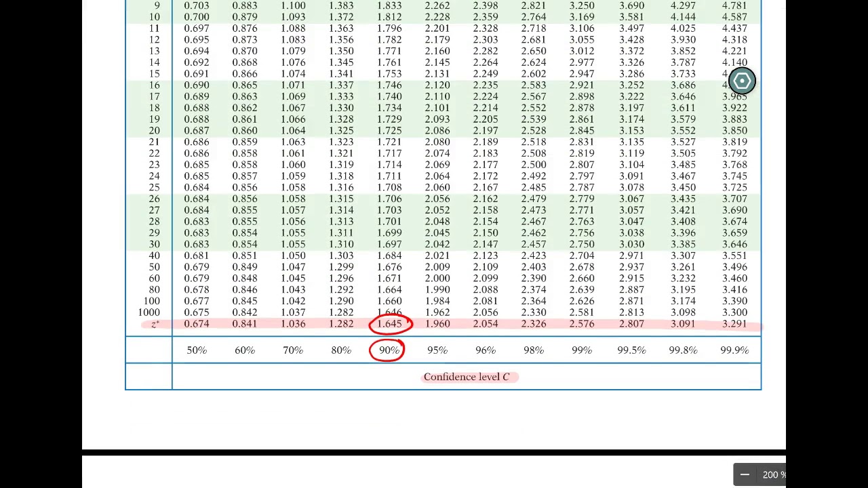Screen dimensions: 868x488
Task: Click the 2.576 value in the z* row
Action: (582, 324)
